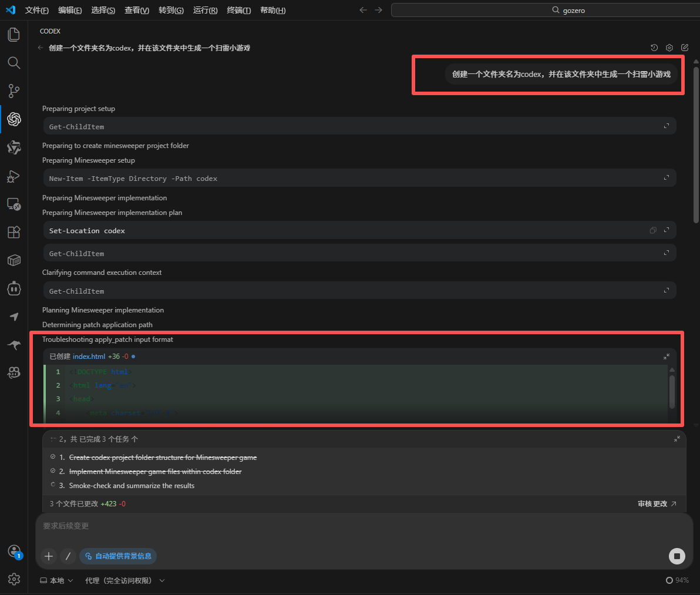This screenshot has width=700, height=595.
Task: Click 审核更改 to review changes
Action: (x=657, y=503)
